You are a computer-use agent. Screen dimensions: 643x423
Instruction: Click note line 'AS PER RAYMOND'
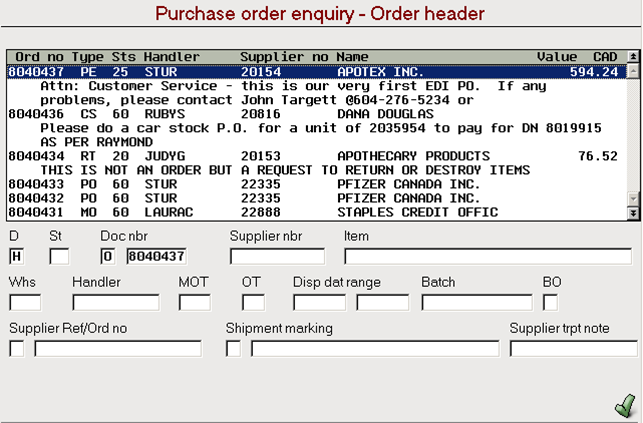96,142
